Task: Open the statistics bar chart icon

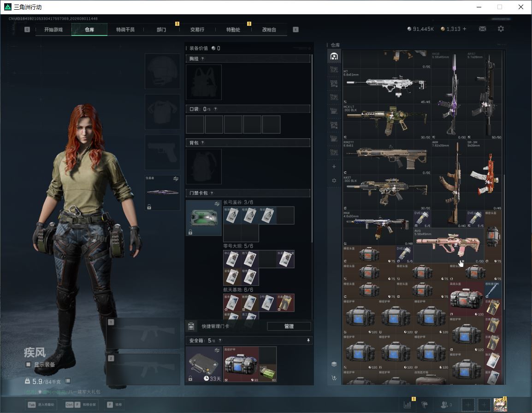Action: point(407,405)
